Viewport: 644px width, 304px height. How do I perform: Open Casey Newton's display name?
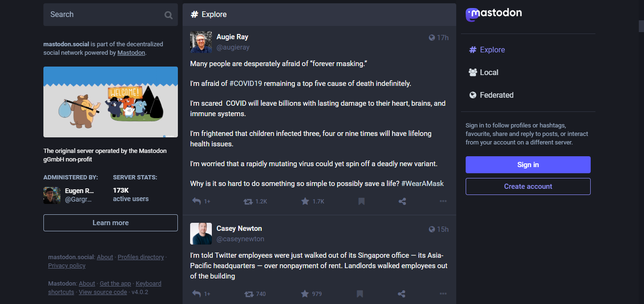click(239, 228)
